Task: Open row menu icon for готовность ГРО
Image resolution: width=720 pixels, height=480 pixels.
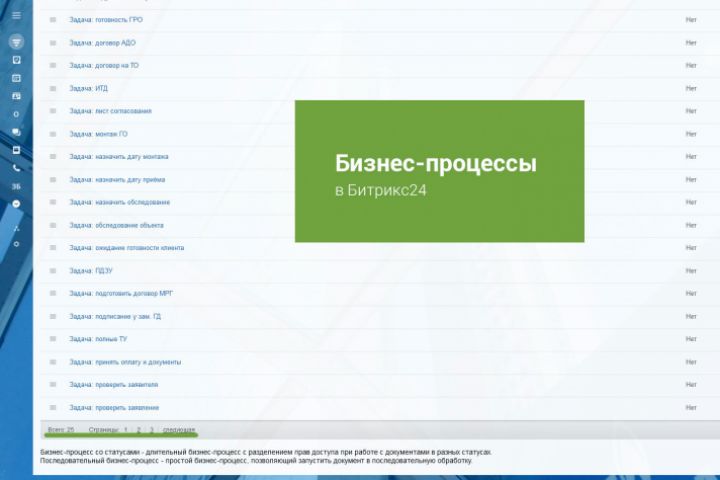Action: 53,20
